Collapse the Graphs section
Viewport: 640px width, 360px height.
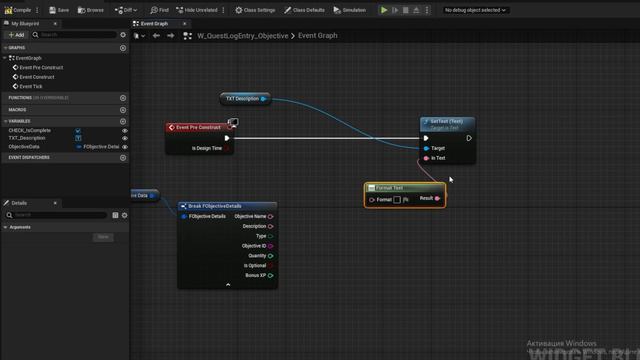[x=5, y=48]
